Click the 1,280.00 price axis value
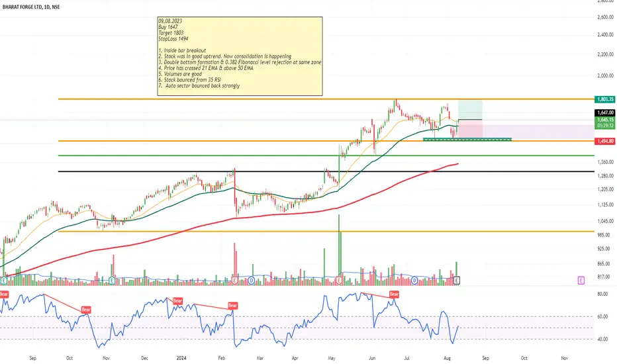 pos(606,175)
